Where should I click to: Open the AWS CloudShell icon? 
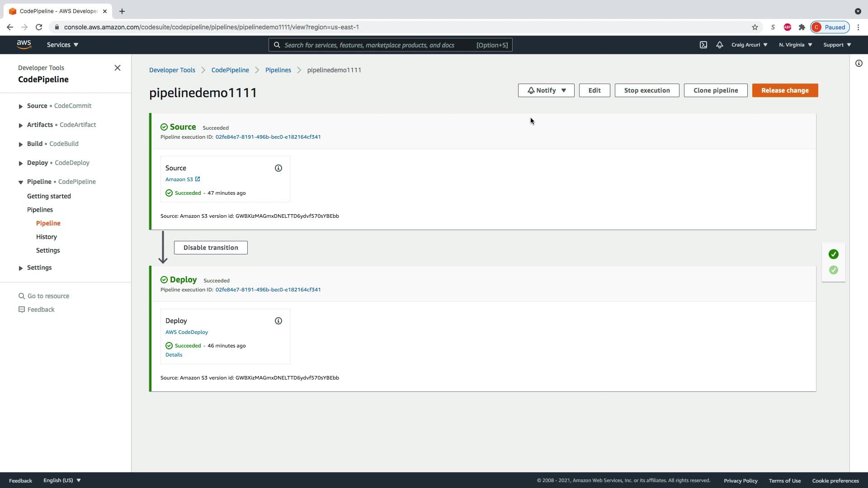703,45
